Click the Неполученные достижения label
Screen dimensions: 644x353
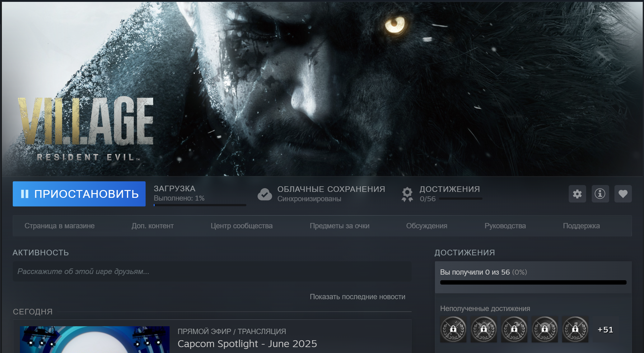[x=485, y=309]
